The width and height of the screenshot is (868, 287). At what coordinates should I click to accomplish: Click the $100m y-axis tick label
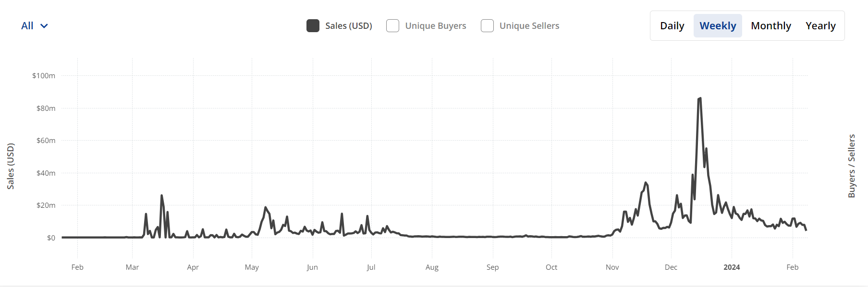point(44,76)
